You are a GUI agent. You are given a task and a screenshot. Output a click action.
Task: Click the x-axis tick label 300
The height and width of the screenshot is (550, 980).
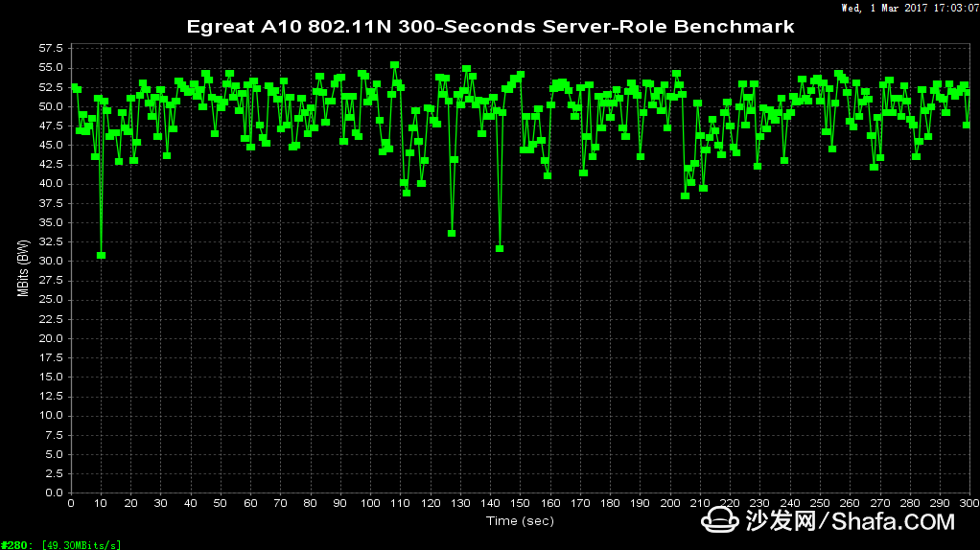(x=969, y=503)
